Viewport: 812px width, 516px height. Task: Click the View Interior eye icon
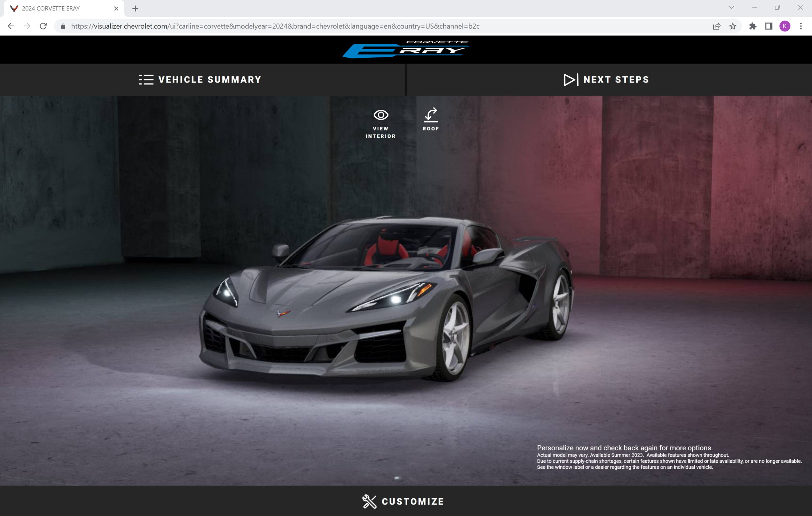381,116
